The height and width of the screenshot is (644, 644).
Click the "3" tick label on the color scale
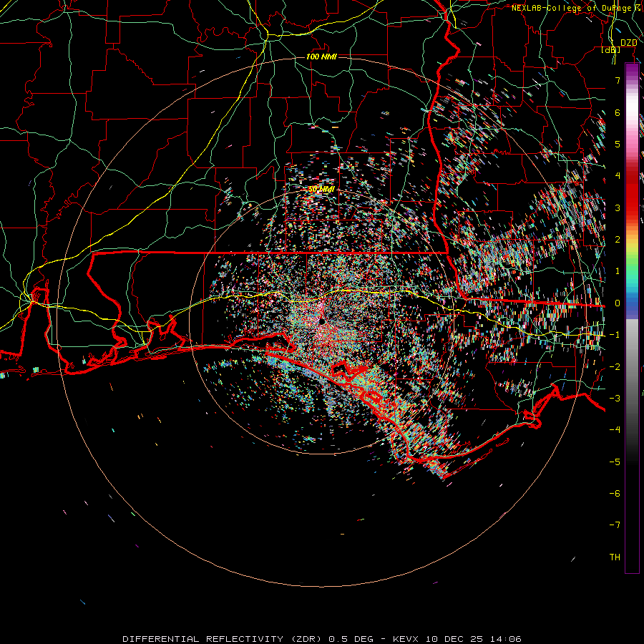click(618, 208)
